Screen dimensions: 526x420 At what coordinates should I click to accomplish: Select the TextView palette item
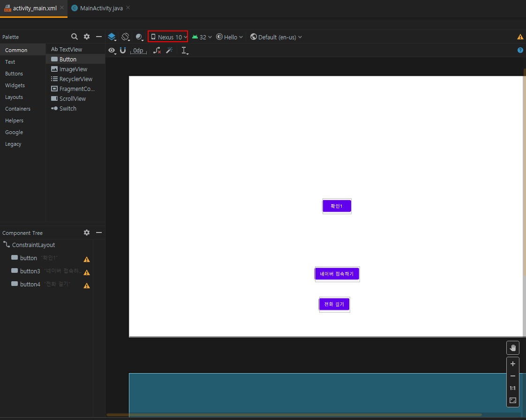[x=75, y=49]
